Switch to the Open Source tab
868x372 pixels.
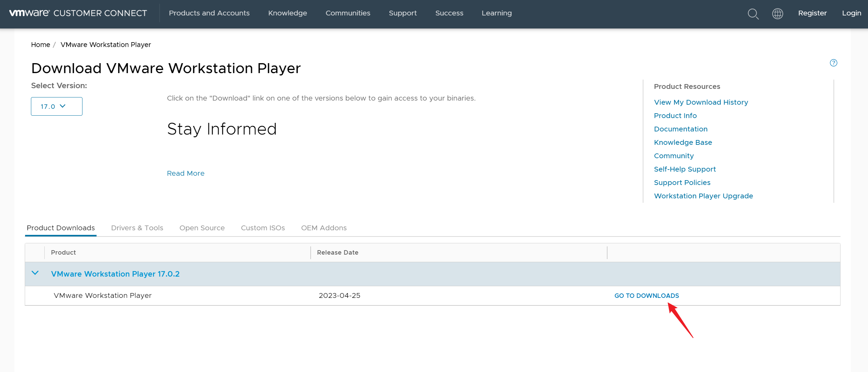tap(202, 228)
